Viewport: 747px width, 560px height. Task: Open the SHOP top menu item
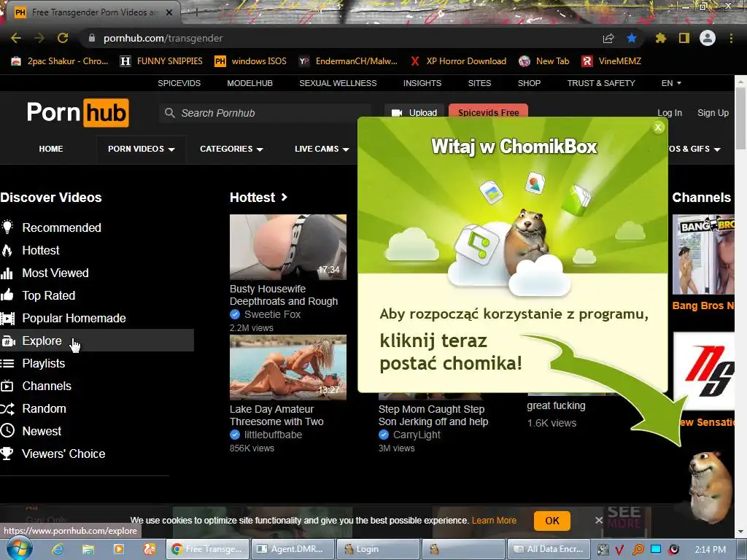530,83
